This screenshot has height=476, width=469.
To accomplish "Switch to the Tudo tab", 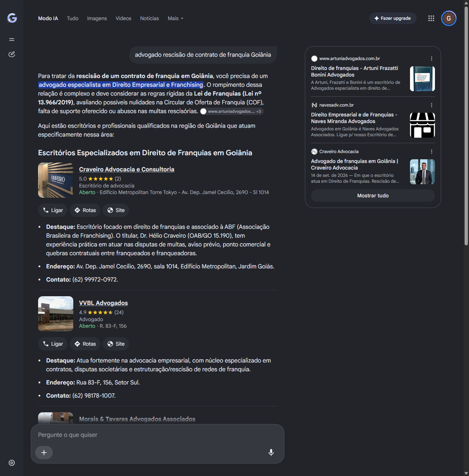I will [x=73, y=18].
